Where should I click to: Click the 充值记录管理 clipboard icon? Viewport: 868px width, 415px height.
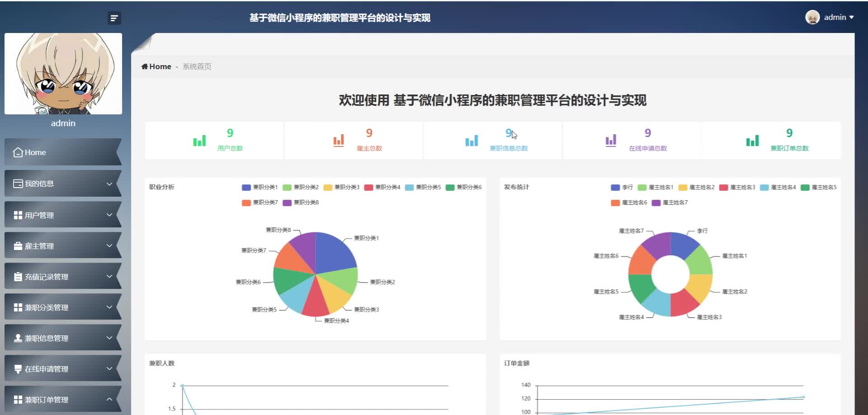18,277
